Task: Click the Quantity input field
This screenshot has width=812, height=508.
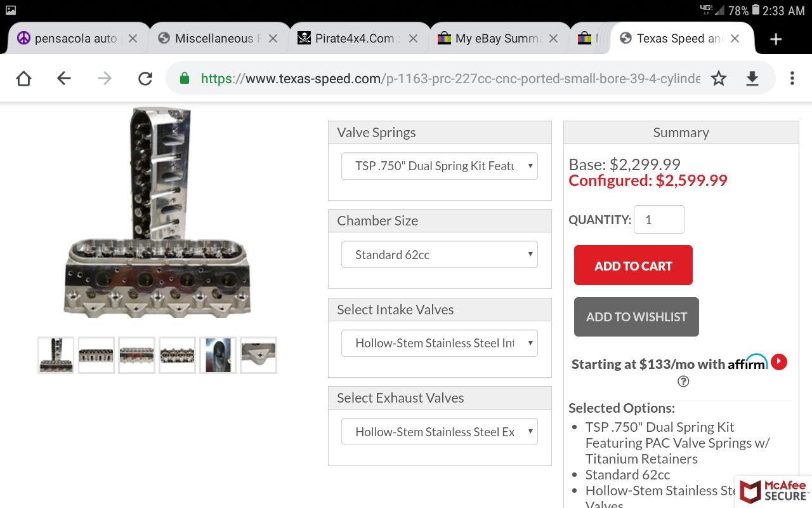Action: [x=658, y=220]
